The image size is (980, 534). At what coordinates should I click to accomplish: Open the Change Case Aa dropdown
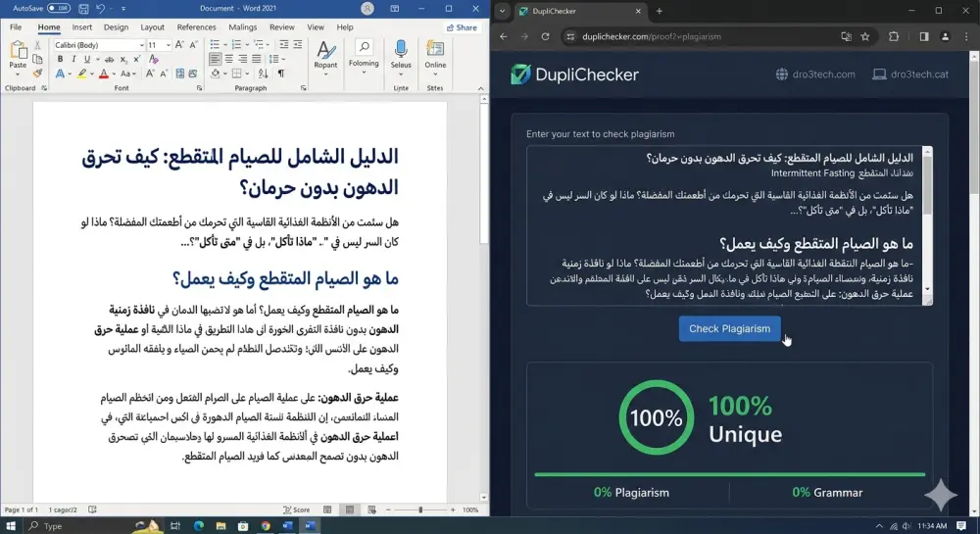tap(126, 73)
